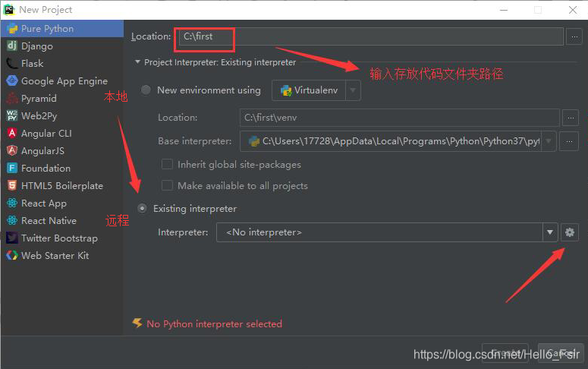Browse for venv location folder
The height and width of the screenshot is (369, 588).
571,118
